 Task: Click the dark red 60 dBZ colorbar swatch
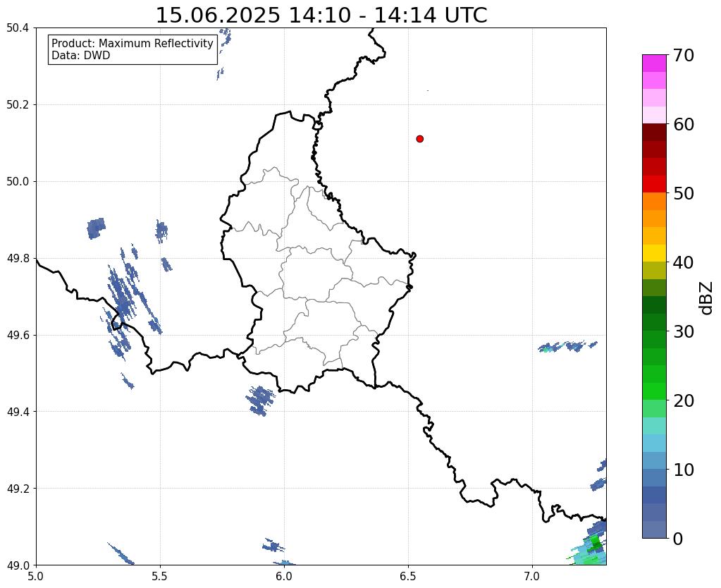(x=654, y=132)
